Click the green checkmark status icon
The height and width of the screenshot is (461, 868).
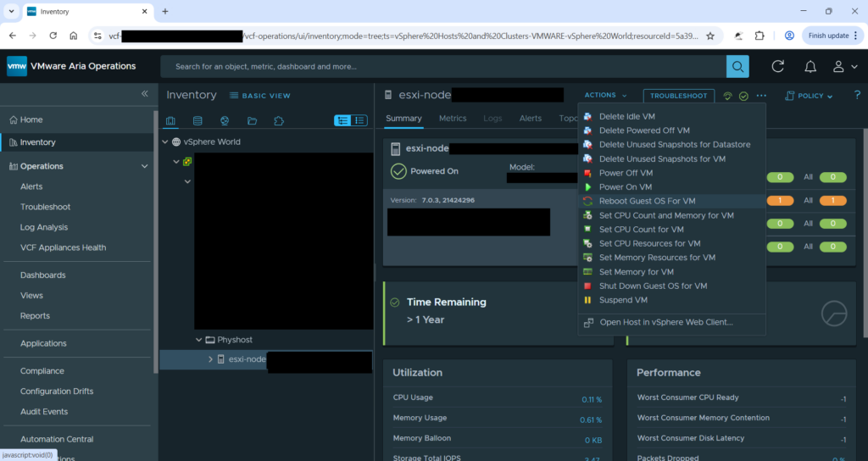[x=743, y=97]
